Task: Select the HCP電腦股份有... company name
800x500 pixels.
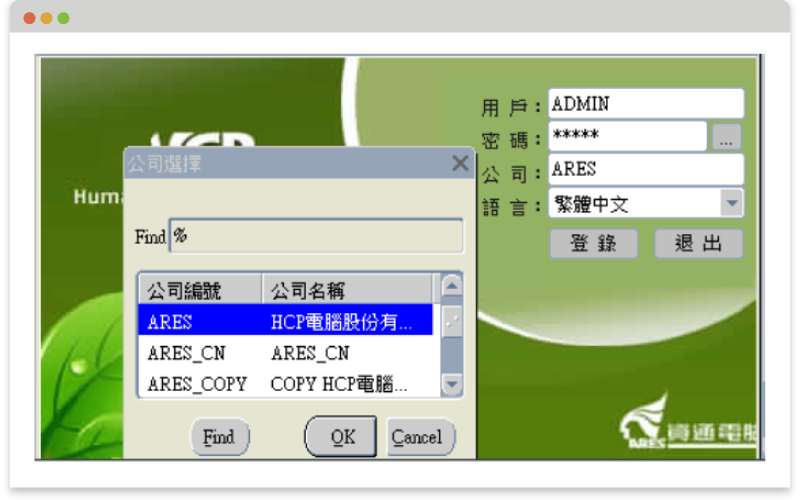Action: (347, 321)
